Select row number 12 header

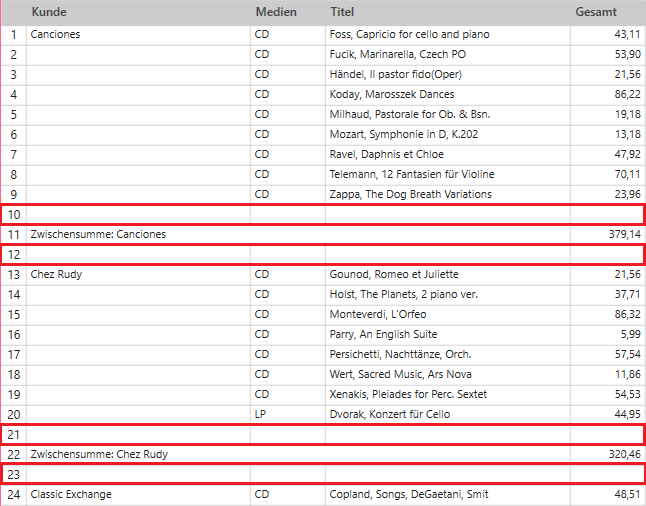point(14,255)
